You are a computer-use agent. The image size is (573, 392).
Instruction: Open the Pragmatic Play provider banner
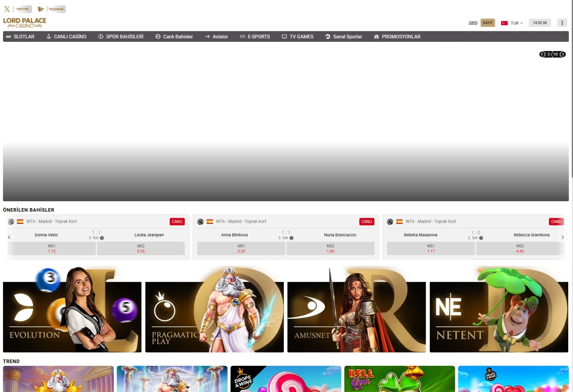[215, 310]
